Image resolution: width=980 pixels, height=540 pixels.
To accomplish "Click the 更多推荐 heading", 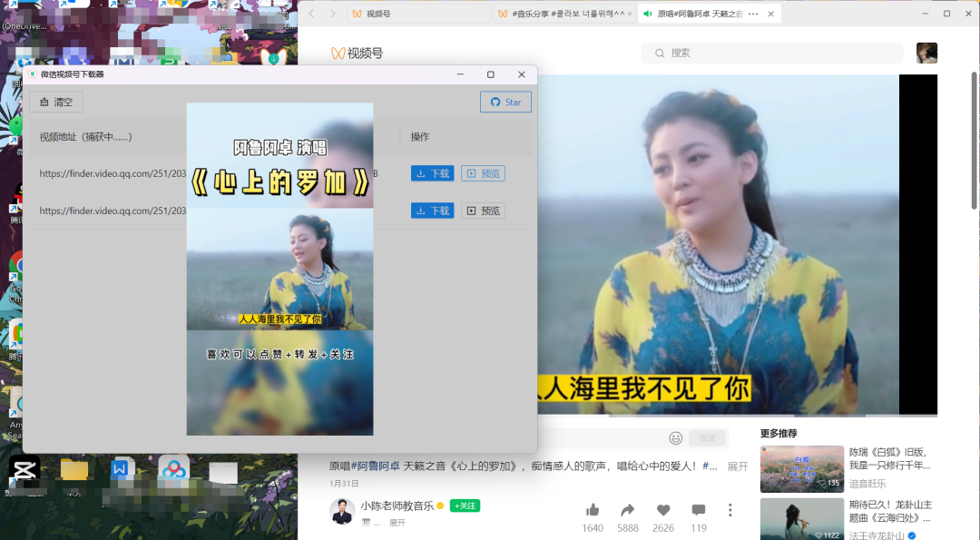I will 779,433.
